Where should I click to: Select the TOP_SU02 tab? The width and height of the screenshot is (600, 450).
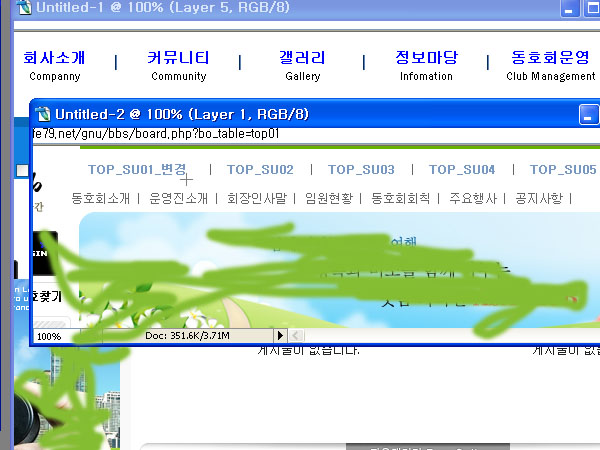[260, 170]
